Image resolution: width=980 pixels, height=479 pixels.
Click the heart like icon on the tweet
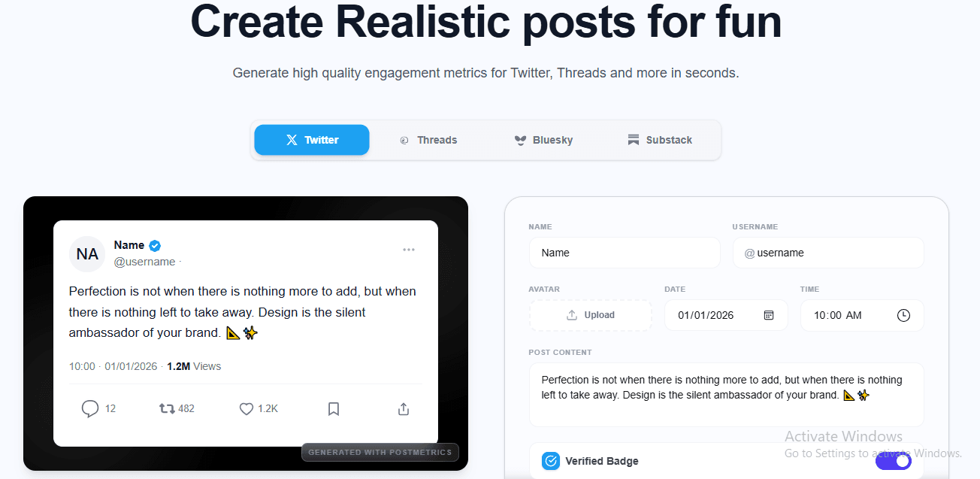pyautogui.click(x=246, y=408)
